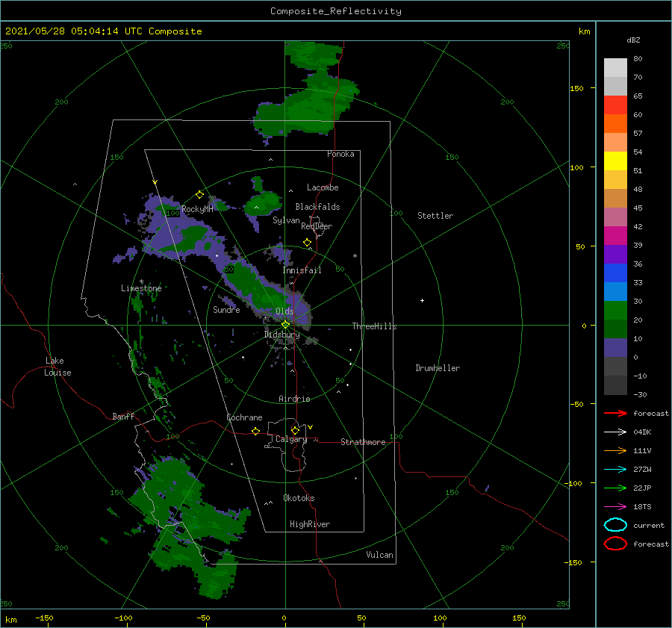Screen dimensions: 672x628
Task: Select the light gray 70-80 dBZ swatch
Action: (x=615, y=68)
